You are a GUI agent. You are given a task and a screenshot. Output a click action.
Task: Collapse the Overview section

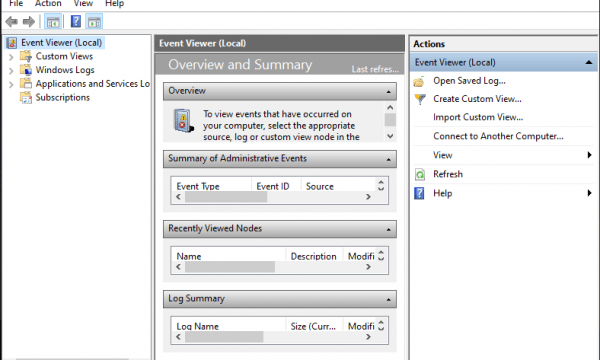point(388,92)
